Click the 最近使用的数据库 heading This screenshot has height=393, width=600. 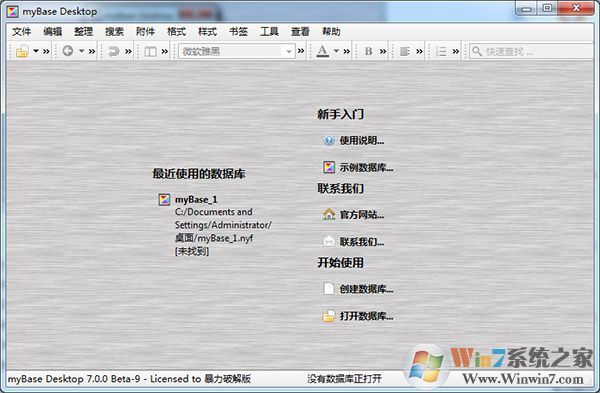coord(199,174)
